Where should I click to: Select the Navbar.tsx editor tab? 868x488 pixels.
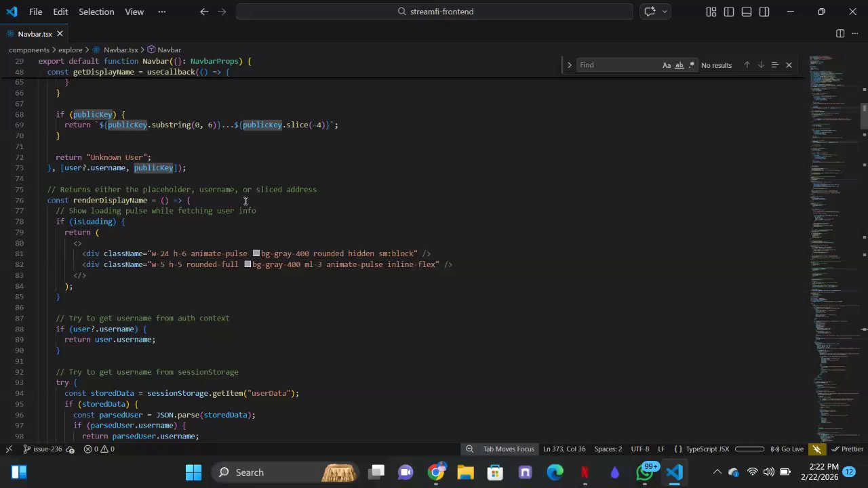point(35,34)
